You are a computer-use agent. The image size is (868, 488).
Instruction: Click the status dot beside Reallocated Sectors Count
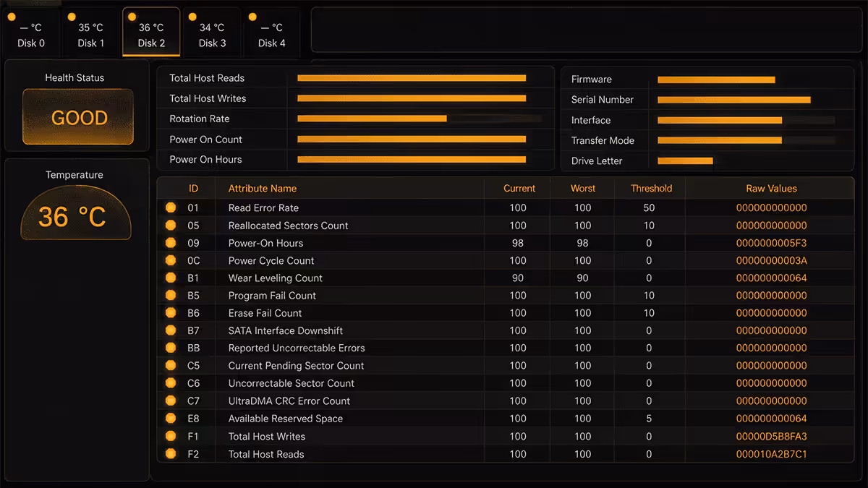pos(171,225)
